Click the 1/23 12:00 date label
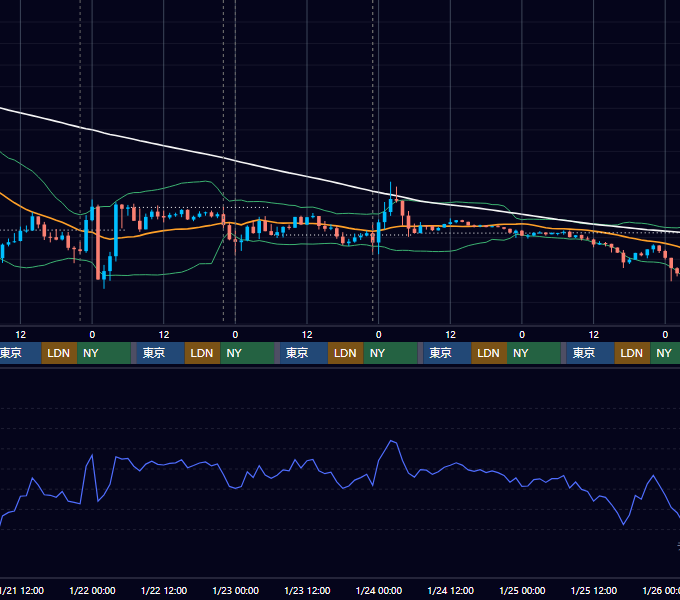 coord(307,590)
